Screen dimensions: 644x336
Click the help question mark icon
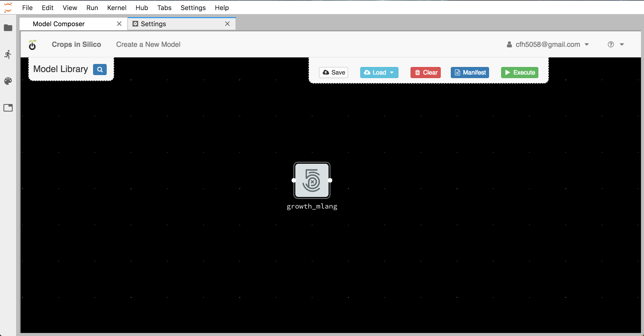(611, 45)
